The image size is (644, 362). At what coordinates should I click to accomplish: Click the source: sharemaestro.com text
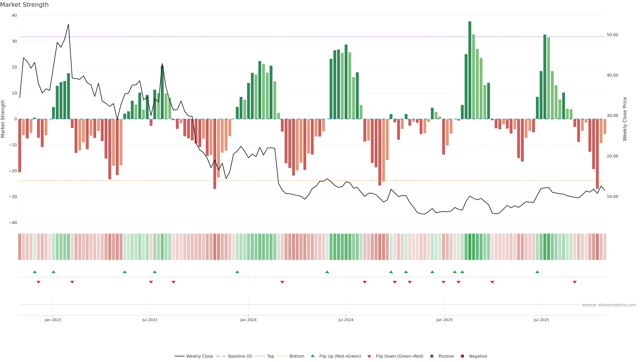pos(609,305)
